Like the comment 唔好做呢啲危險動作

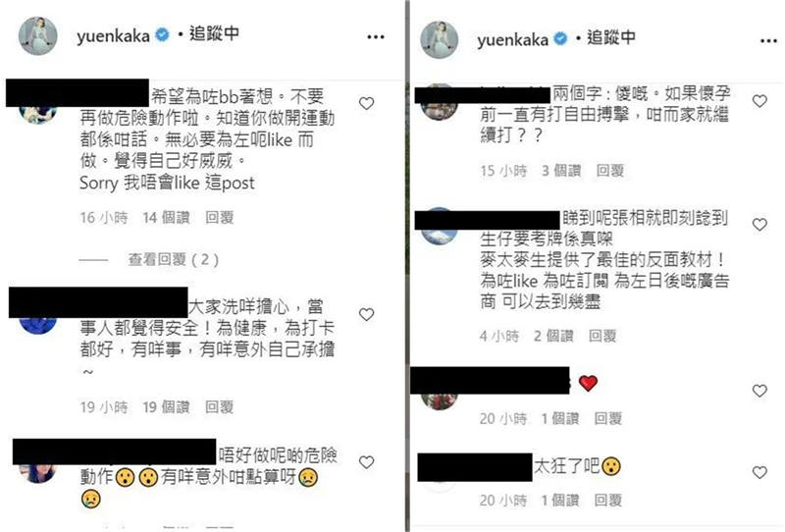click(366, 462)
